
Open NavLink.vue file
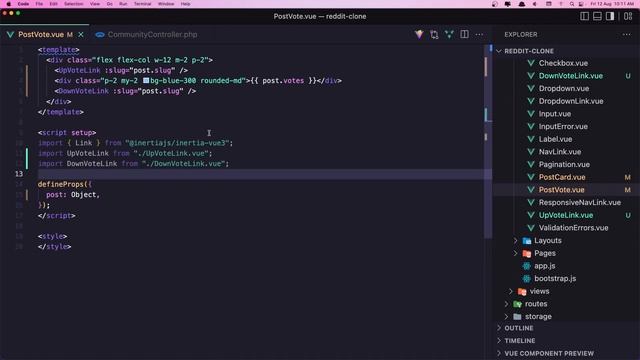tap(560, 152)
